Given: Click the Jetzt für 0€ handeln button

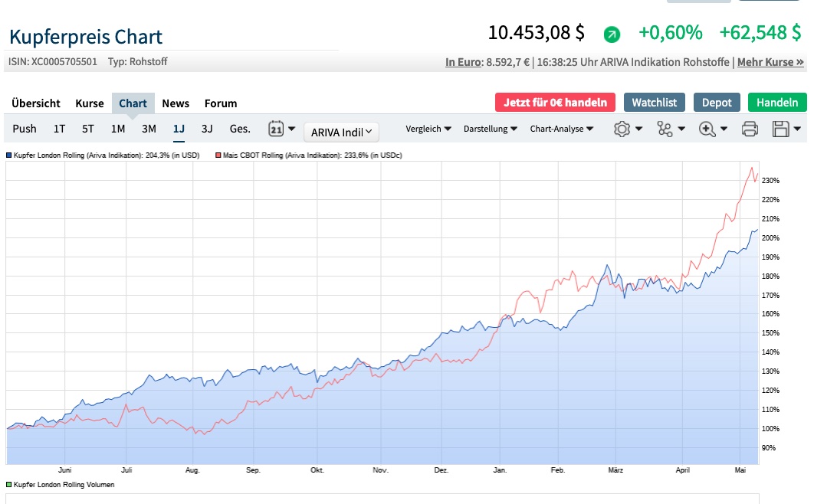Looking at the screenshot, I should pyautogui.click(x=556, y=103).
